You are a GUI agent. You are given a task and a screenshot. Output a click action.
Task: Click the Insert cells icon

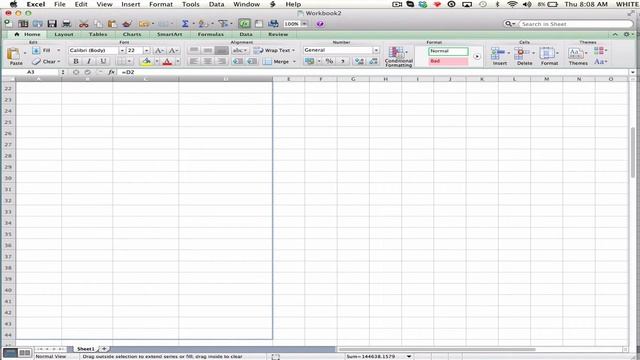point(498,53)
